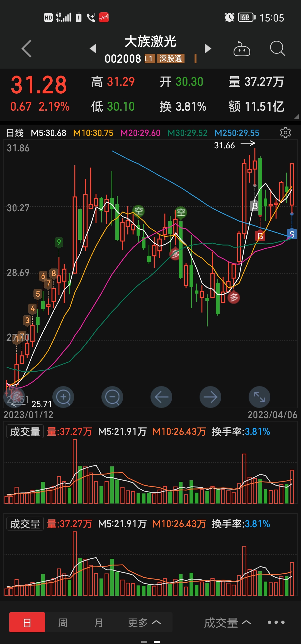301x644 pixels.
Task: Tap the gray B buy marker
Action: coord(255,206)
